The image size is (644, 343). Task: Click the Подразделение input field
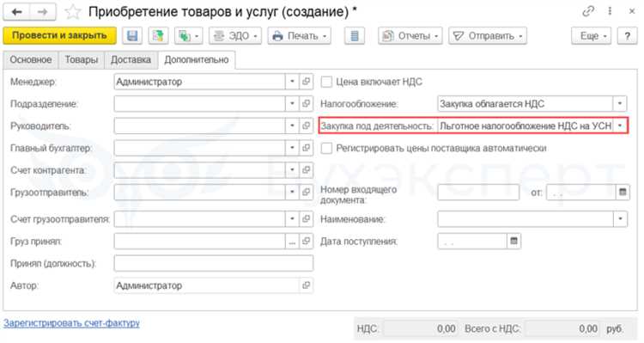tap(199, 104)
